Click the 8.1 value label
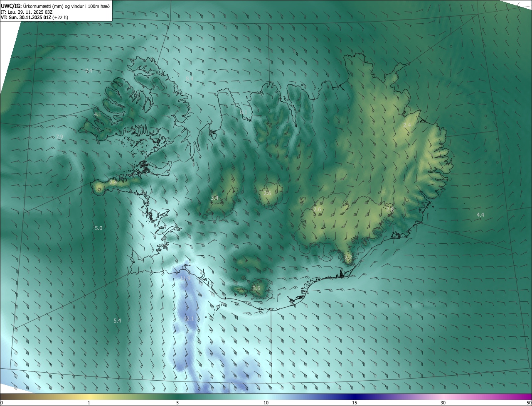 click(244, 113)
